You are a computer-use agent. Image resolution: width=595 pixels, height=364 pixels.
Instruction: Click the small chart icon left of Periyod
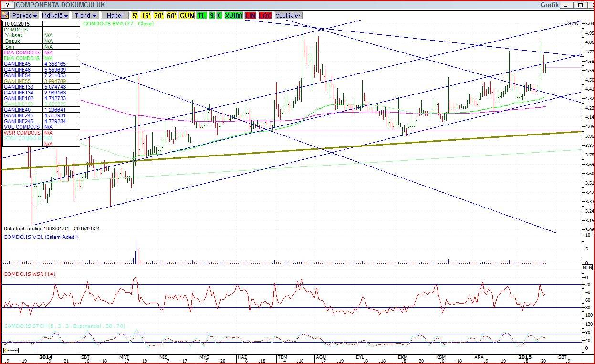[7, 16]
